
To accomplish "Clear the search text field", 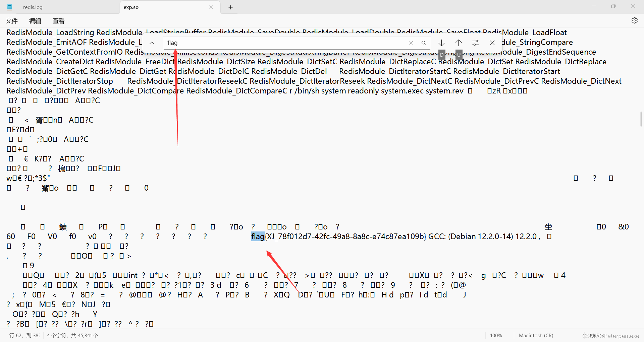I will point(411,43).
